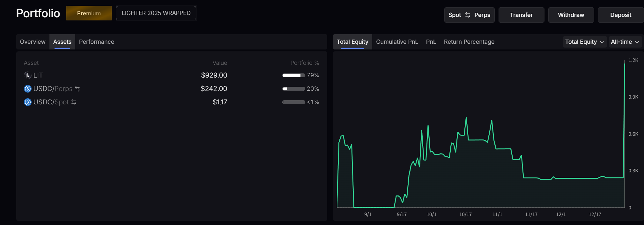Image resolution: width=644 pixels, height=225 pixels.
Task: Open the Deposit dialog
Action: pos(620,15)
